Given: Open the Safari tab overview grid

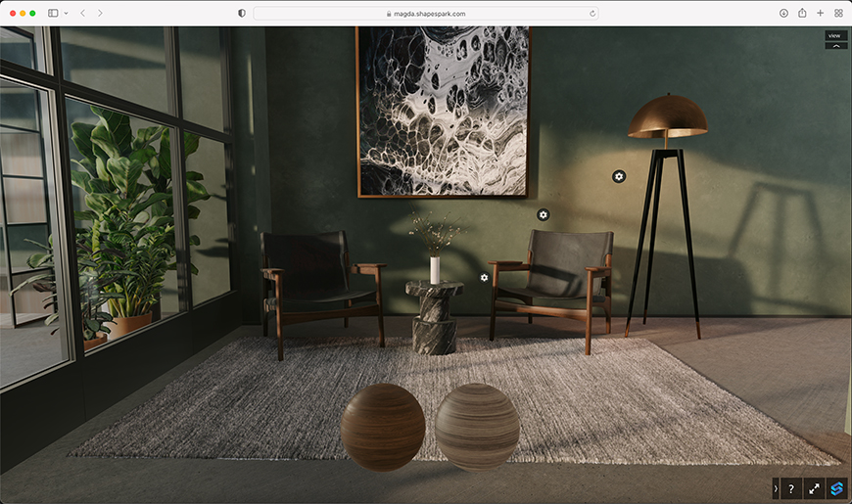Looking at the screenshot, I should 838,13.
